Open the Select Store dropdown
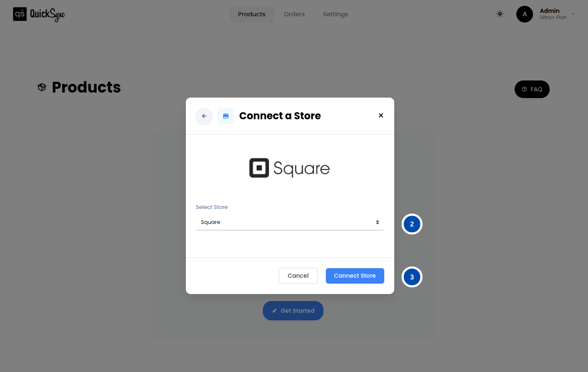This screenshot has width=588, height=372. coord(289,222)
